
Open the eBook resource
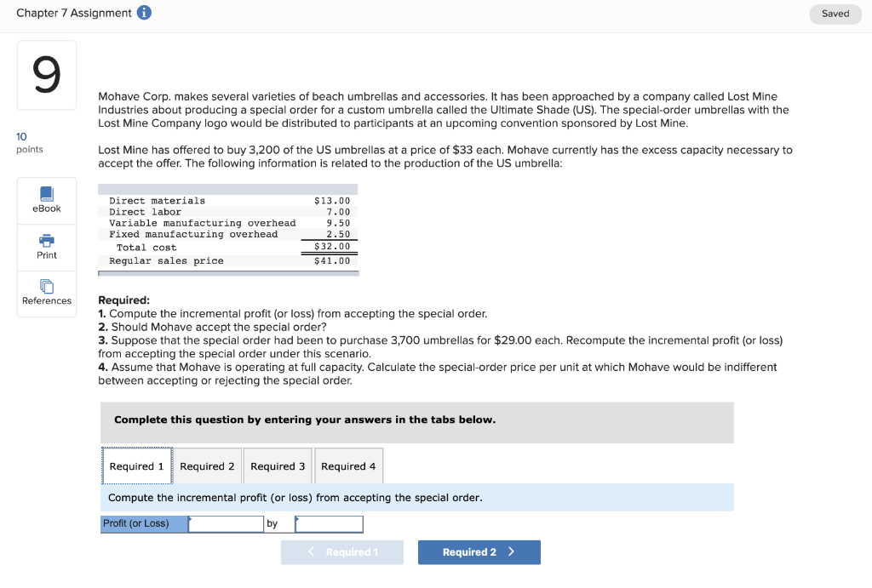pyautogui.click(x=47, y=201)
